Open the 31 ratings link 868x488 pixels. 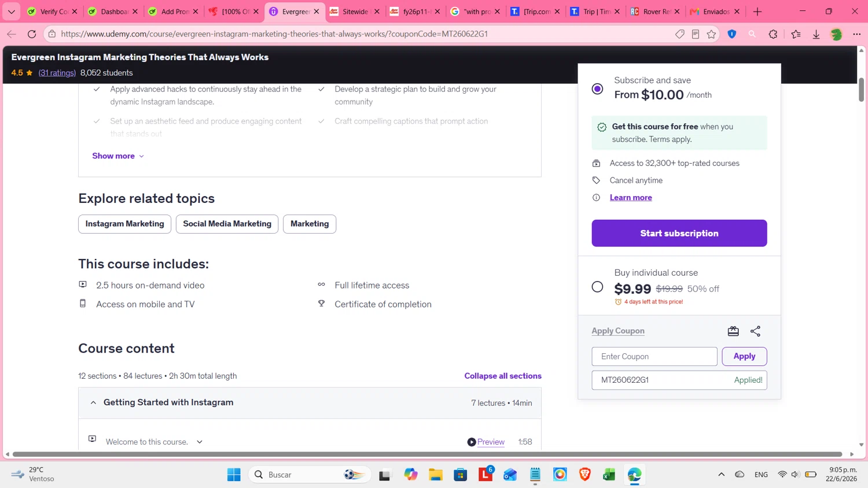pyautogui.click(x=57, y=73)
